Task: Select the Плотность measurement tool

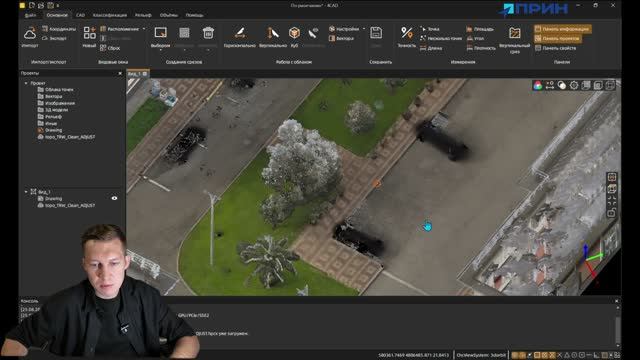Action: (481, 48)
